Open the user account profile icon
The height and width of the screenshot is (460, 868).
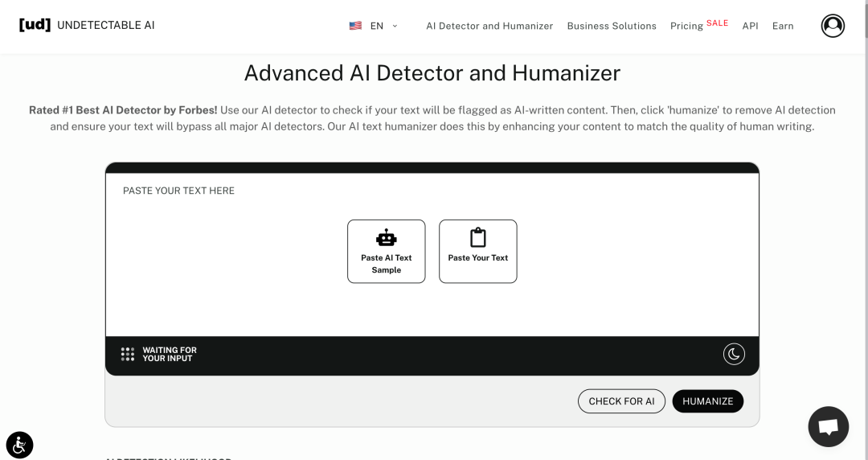click(x=833, y=26)
